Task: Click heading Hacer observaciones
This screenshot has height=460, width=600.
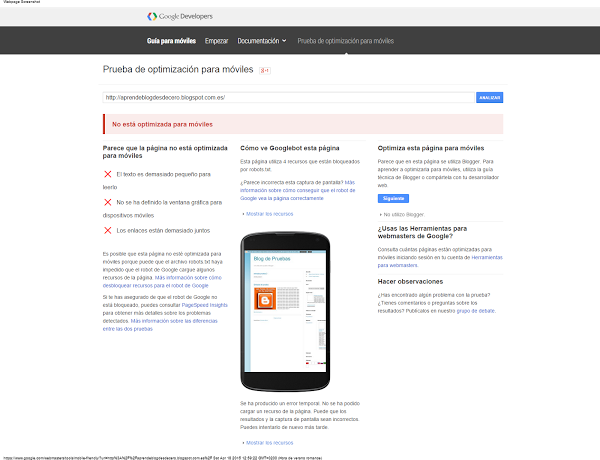Action: [x=410, y=282]
